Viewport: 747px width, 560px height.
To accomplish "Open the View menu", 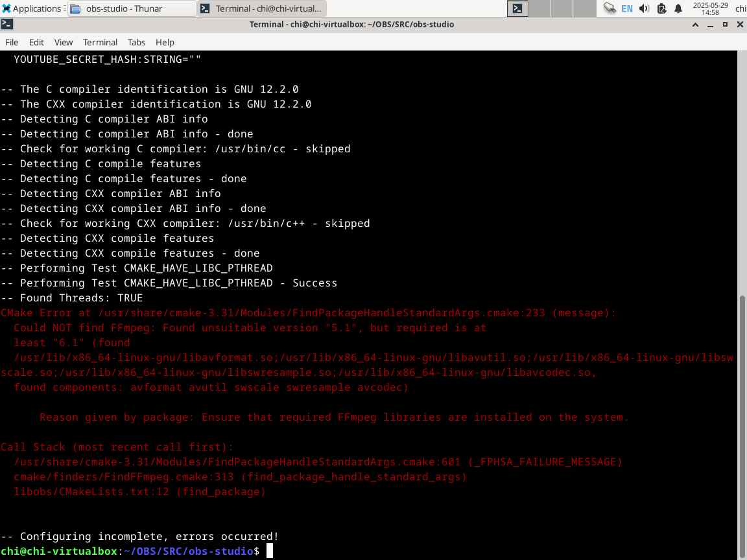I will tap(64, 42).
